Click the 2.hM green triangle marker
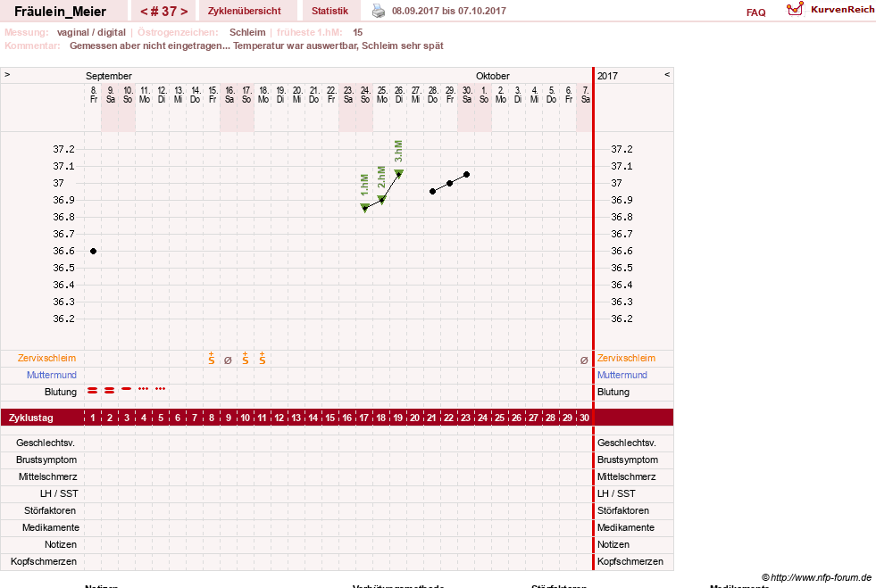Viewport: 876px width, 588px height. (x=382, y=199)
